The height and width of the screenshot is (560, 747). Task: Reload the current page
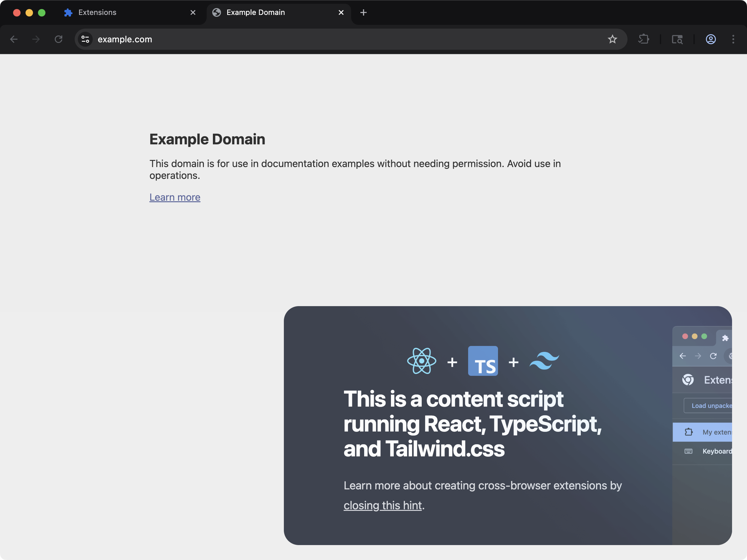58,39
